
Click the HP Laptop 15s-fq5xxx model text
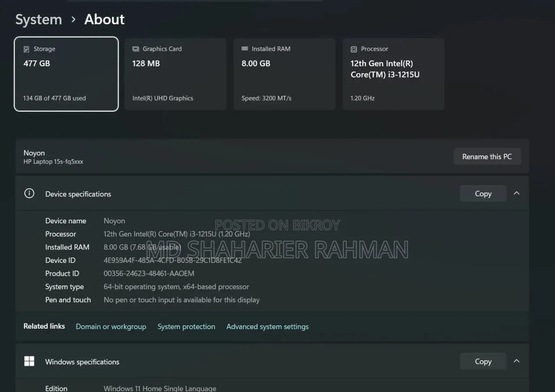coord(53,162)
